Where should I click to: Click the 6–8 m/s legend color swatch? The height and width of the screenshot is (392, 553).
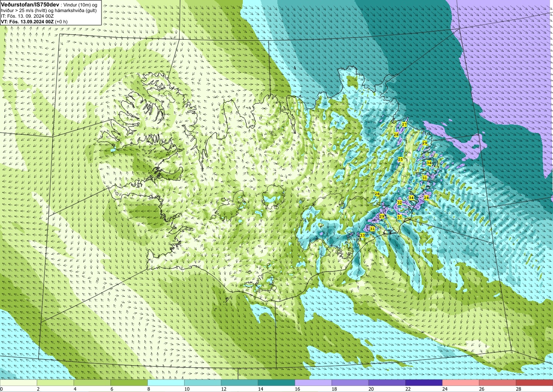[x=129, y=383]
